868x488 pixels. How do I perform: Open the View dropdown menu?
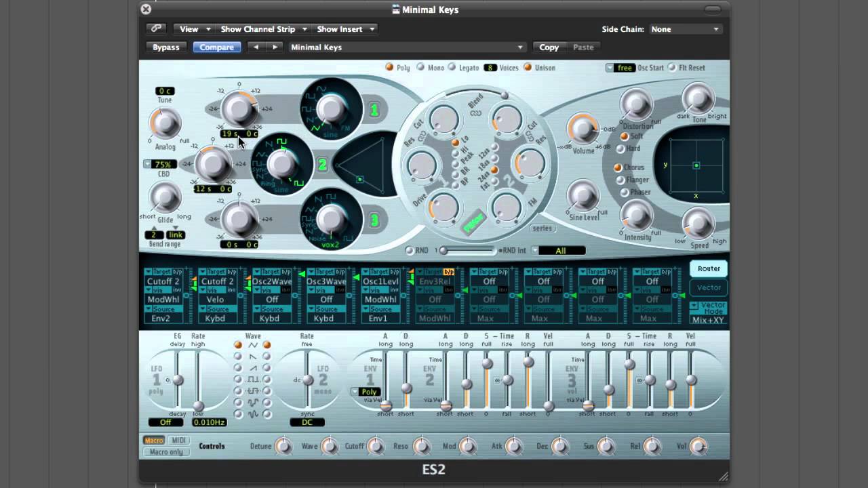click(195, 28)
